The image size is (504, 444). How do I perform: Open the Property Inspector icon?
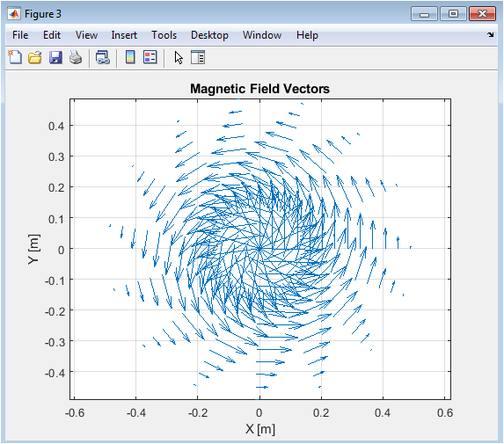pyautogui.click(x=198, y=57)
